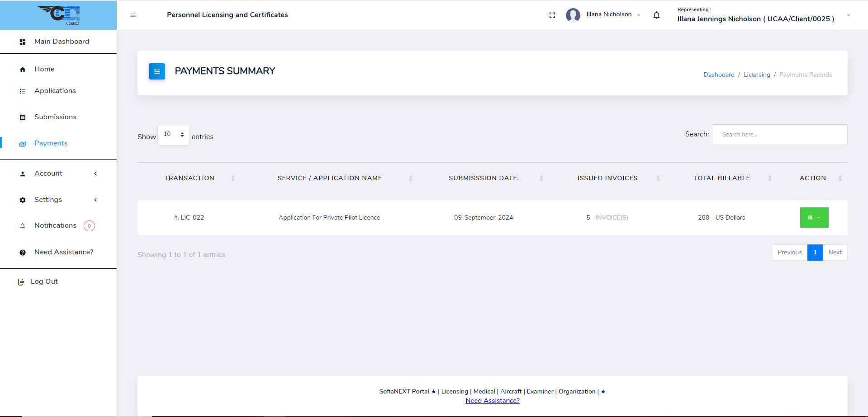Screen dimensions: 868x417
Task: Click the Search here input field
Action: point(779,135)
